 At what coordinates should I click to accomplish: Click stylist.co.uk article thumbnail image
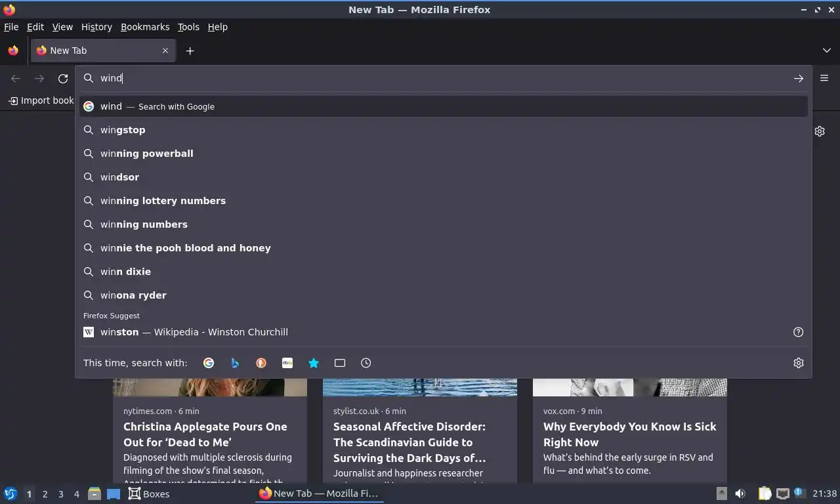(x=420, y=387)
